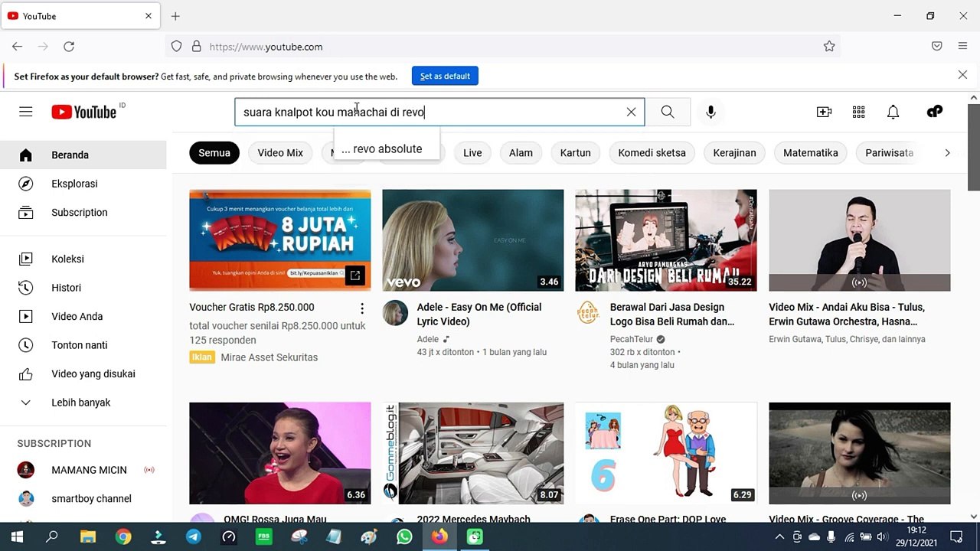This screenshot has width=980, height=551.
Task: Select the Komedi sketsa chip
Action: [x=652, y=153]
